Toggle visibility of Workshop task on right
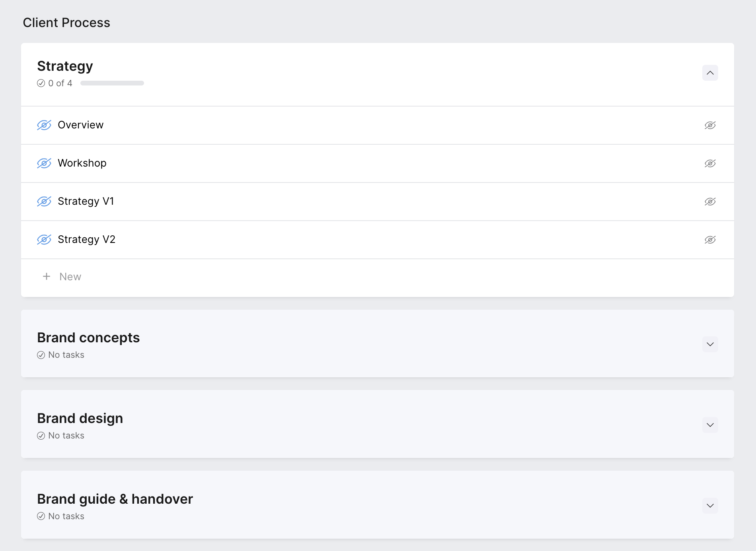Viewport: 756px width, 551px height. [710, 163]
